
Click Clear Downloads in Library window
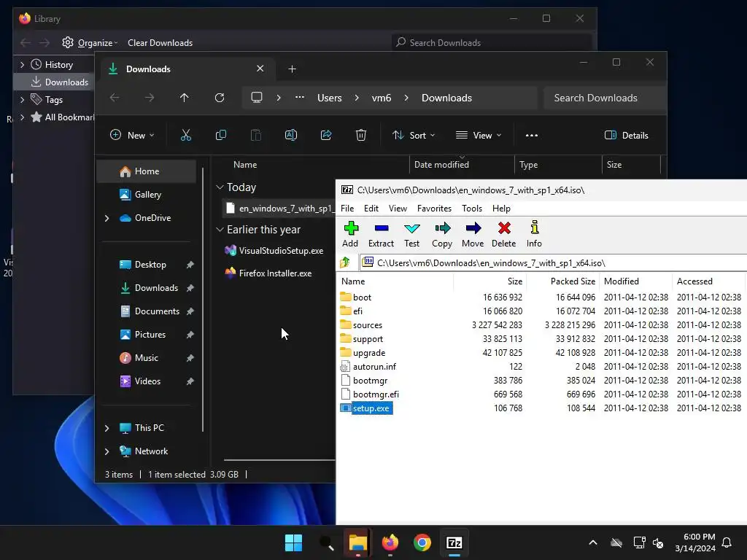160,43
